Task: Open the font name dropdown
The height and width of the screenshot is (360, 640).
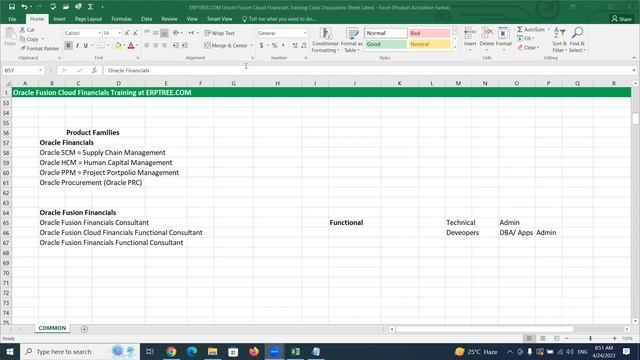Action: (x=99, y=33)
